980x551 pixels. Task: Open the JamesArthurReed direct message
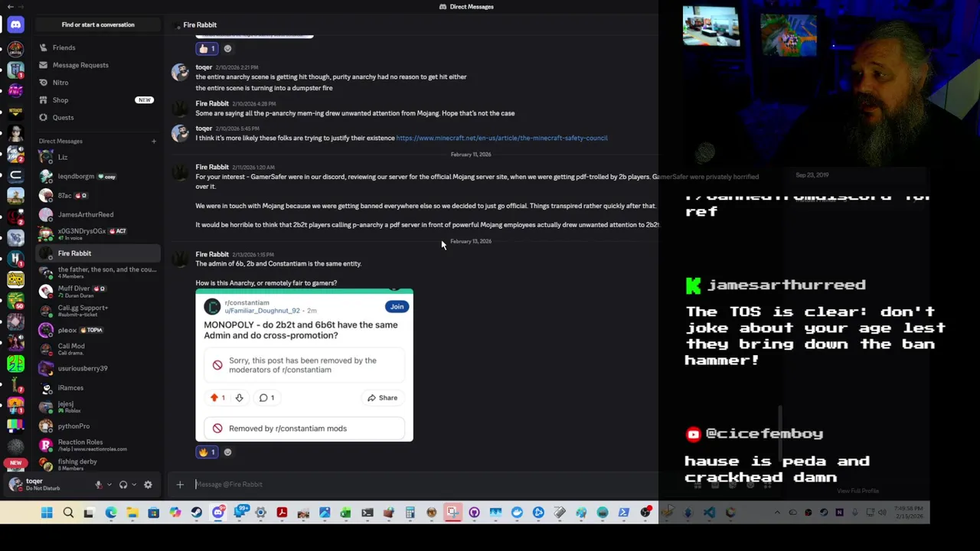click(98, 214)
